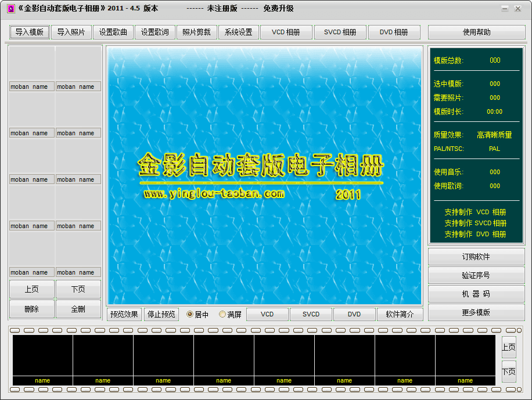The height and width of the screenshot is (400, 532).
Task: Click the DVD 相册 toolbar button
Action: pyautogui.click(x=394, y=33)
